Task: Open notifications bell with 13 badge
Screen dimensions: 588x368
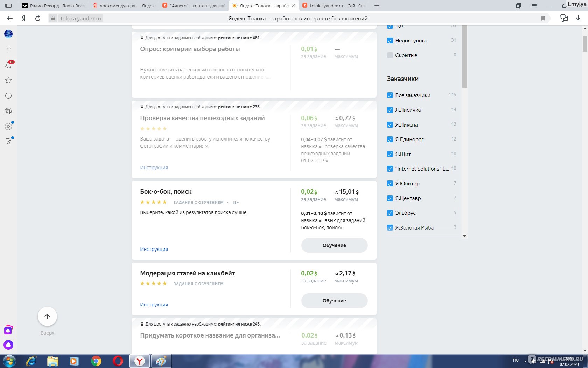Action: (x=8, y=65)
